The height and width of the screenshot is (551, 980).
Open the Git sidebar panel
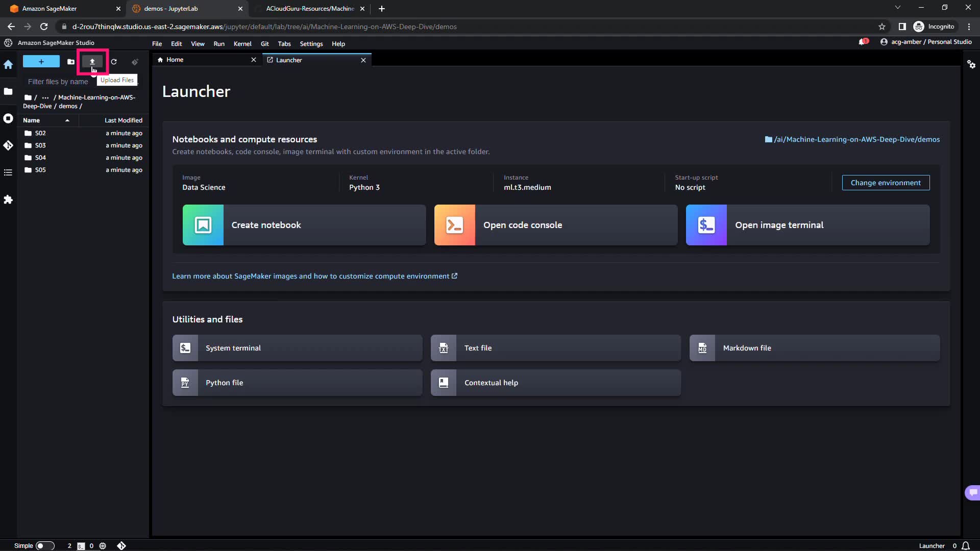point(8,145)
